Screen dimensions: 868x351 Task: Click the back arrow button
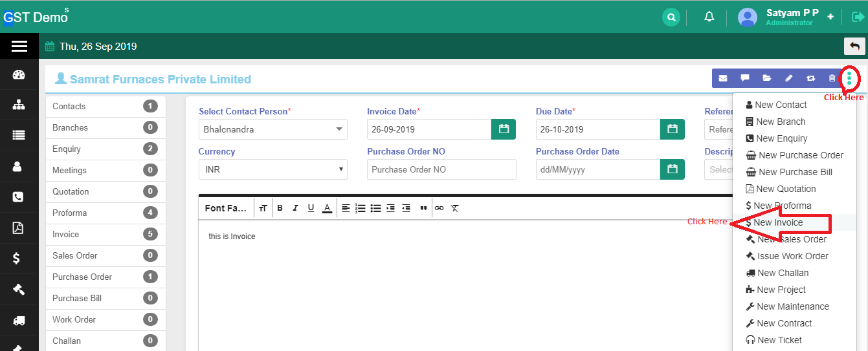click(x=854, y=46)
